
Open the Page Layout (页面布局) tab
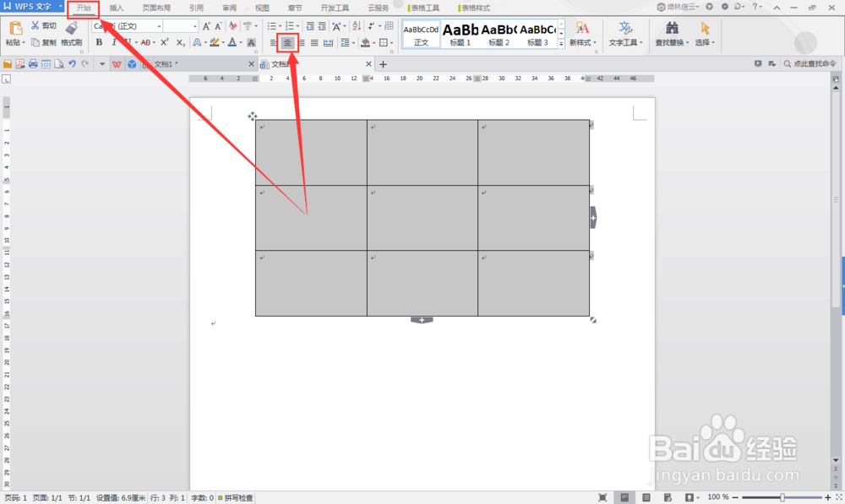coord(156,8)
